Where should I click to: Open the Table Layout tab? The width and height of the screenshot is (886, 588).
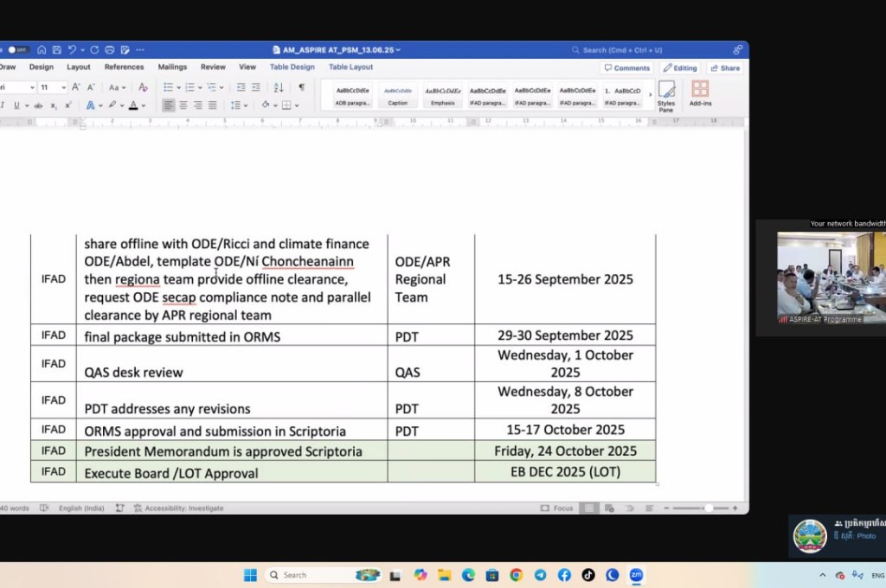351,67
